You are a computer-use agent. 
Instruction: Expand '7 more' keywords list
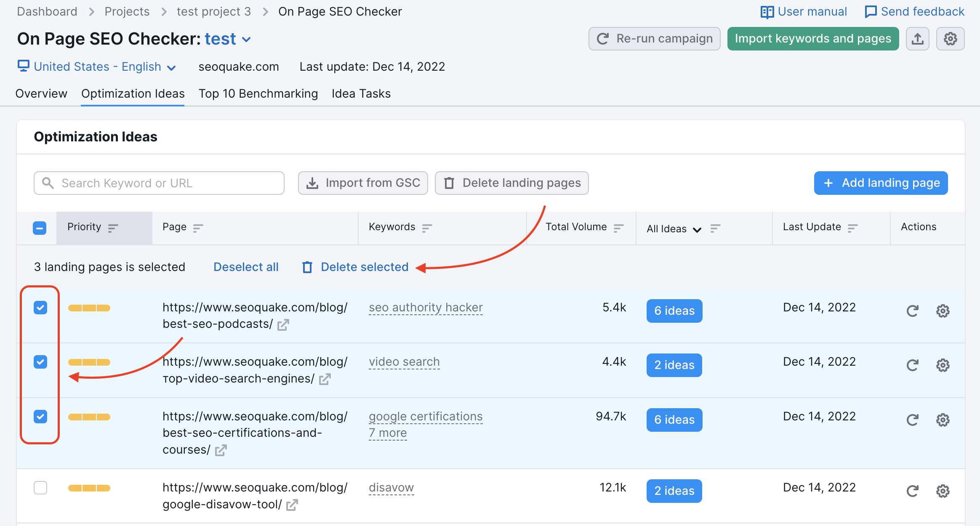[388, 433]
